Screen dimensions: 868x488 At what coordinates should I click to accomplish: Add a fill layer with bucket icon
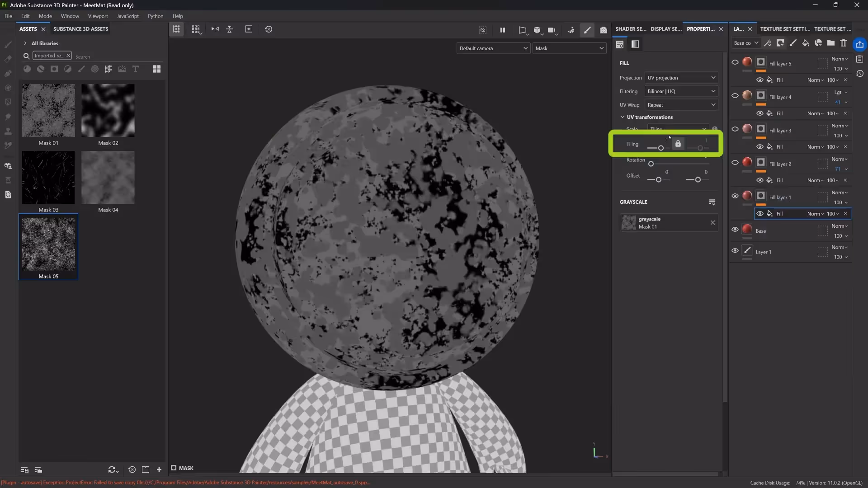point(806,43)
